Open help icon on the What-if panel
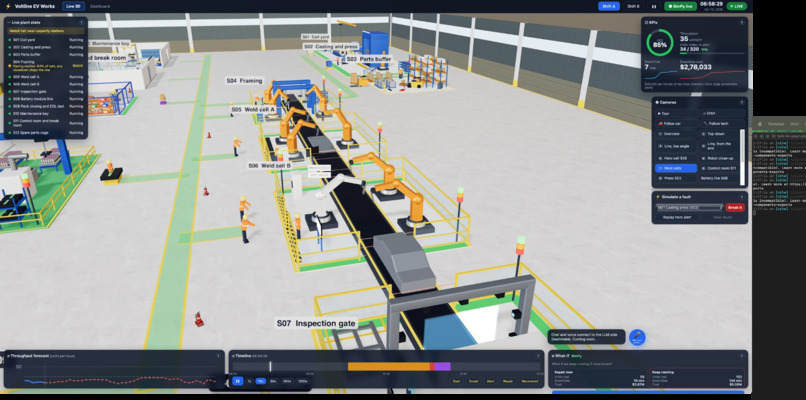806x400 pixels. (x=741, y=355)
